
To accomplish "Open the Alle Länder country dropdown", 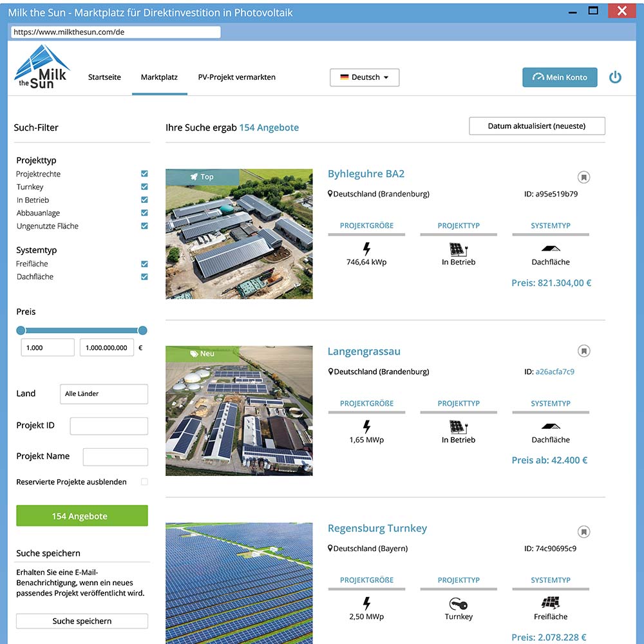I will [x=104, y=393].
